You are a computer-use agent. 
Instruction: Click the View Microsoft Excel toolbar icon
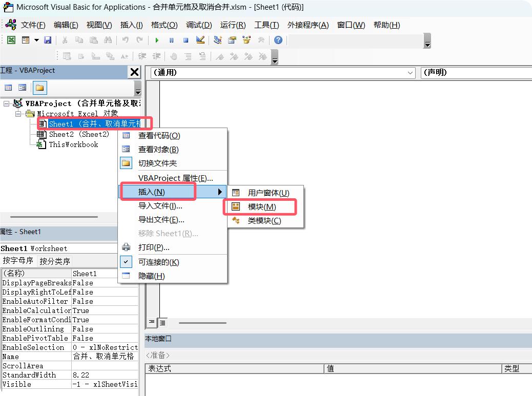(11, 40)
